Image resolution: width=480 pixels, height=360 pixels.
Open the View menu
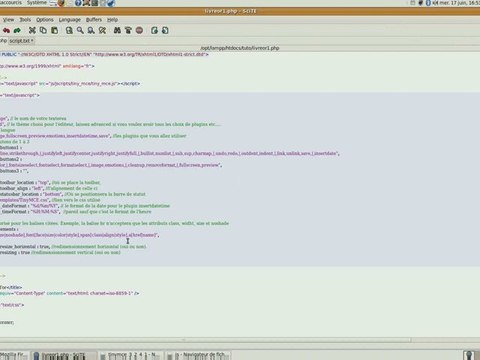coord(9,20)
